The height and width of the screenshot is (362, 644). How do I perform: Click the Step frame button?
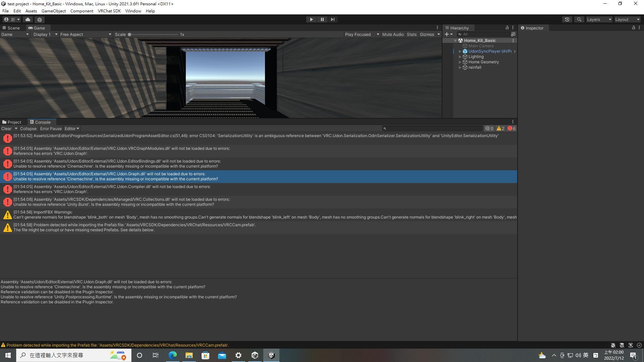click(x=332, y=19)
